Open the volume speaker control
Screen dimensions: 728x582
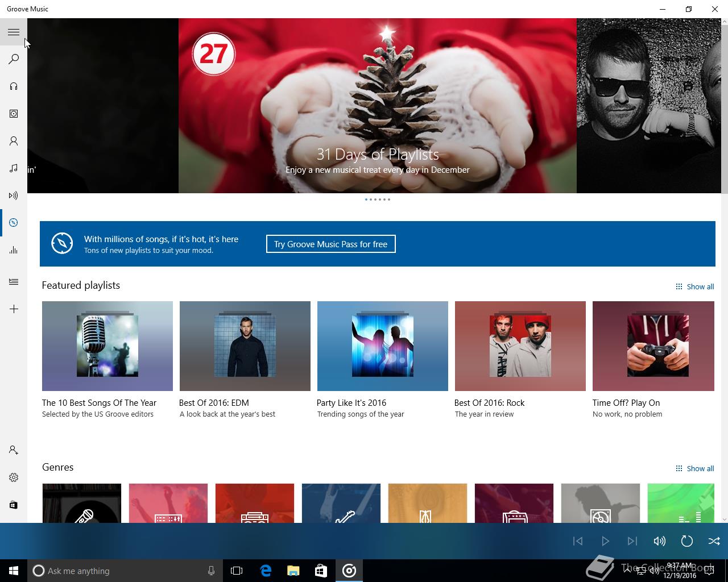coord(660,541)
